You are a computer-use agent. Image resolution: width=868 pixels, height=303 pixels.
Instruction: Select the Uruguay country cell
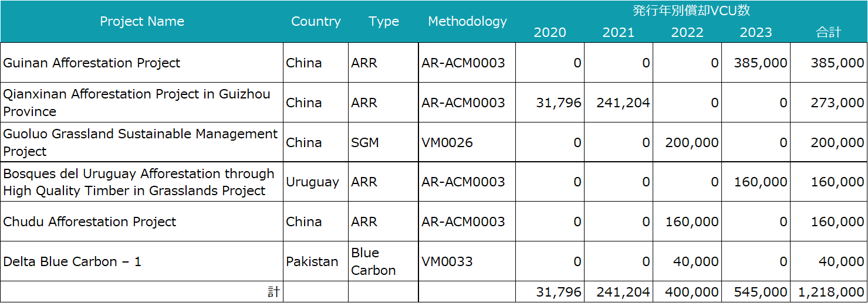coord(312,182)
